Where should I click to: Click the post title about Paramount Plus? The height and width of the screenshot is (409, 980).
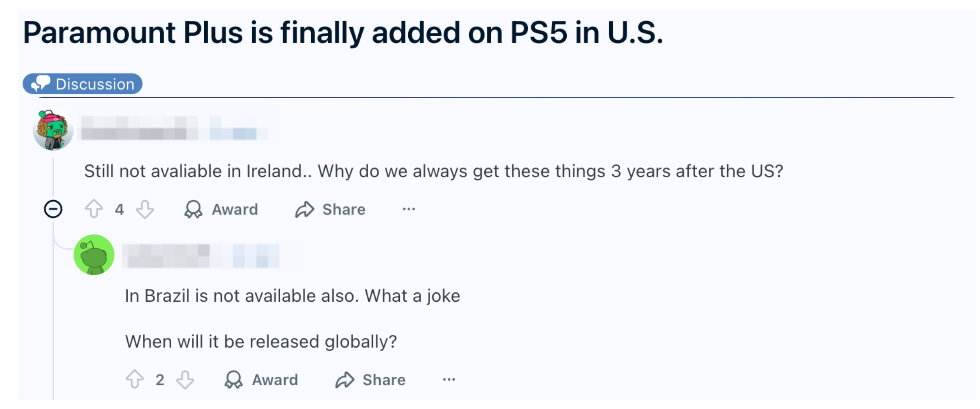click(343, 33)
